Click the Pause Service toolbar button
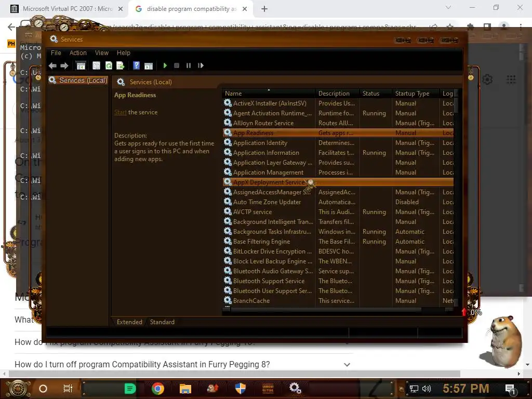532x399 pixels. click(x=189, y=65)
